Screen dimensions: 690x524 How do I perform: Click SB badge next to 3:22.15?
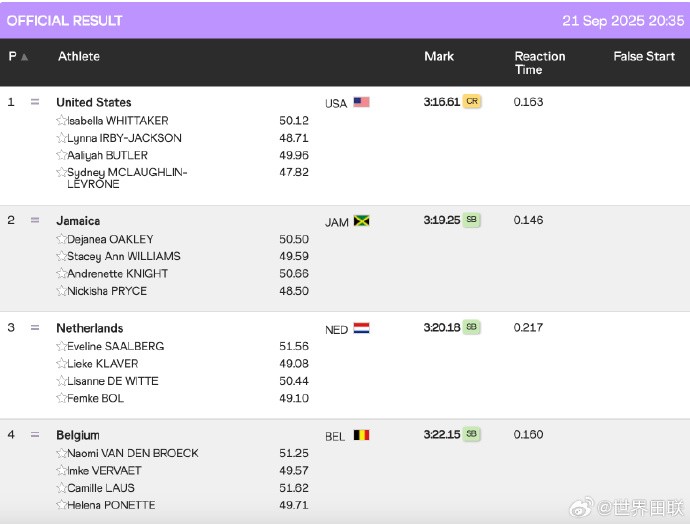pos(471,434)
